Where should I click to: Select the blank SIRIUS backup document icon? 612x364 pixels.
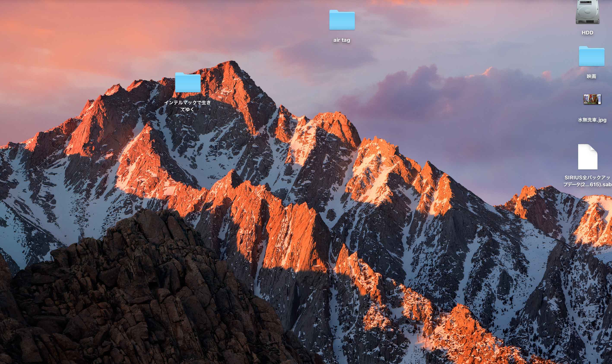pos(587,157)
